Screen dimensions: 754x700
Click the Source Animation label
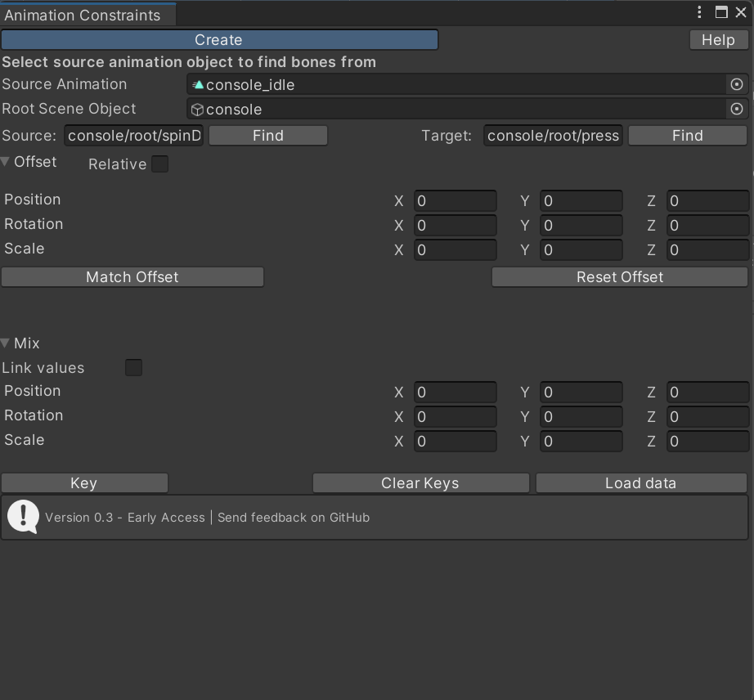(x=65, y=84)
